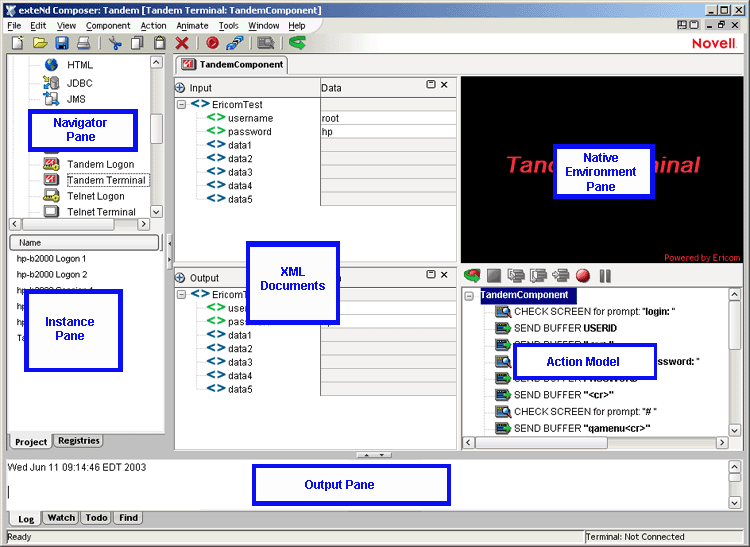Click the Cut scissors icon
This screenshot has width=750, height=547.
tap(115, 43)
